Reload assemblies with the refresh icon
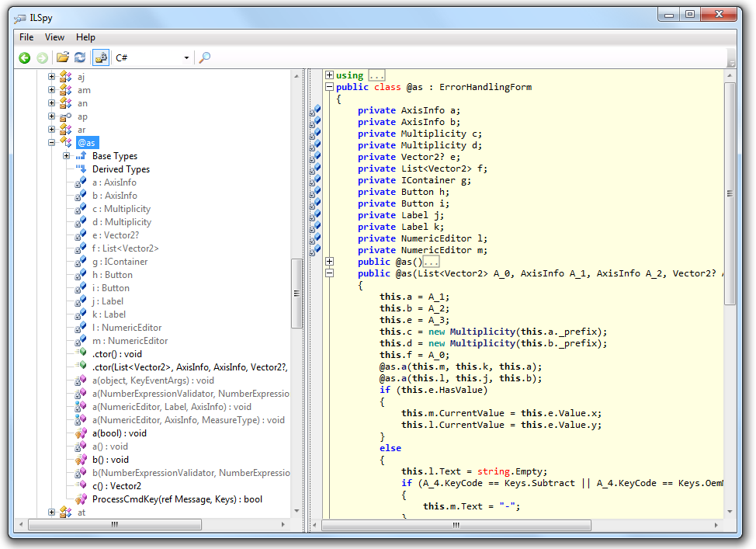 pos(80,57)
